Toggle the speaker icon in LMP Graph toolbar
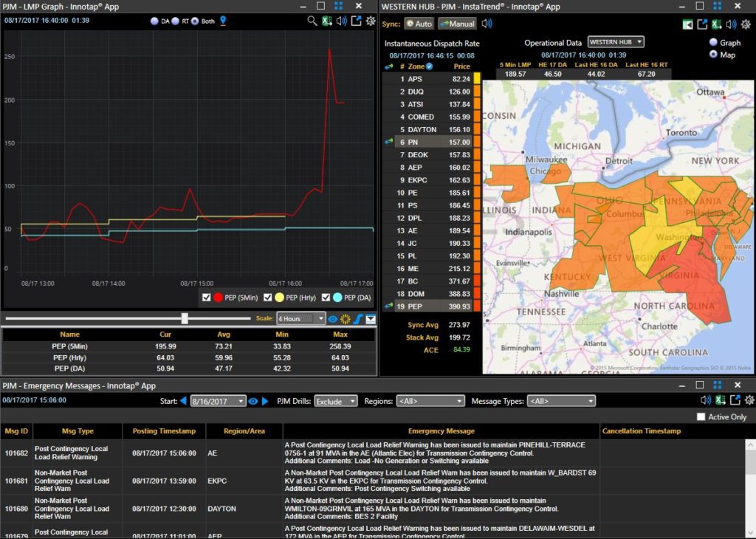 (x=341, y=21)
